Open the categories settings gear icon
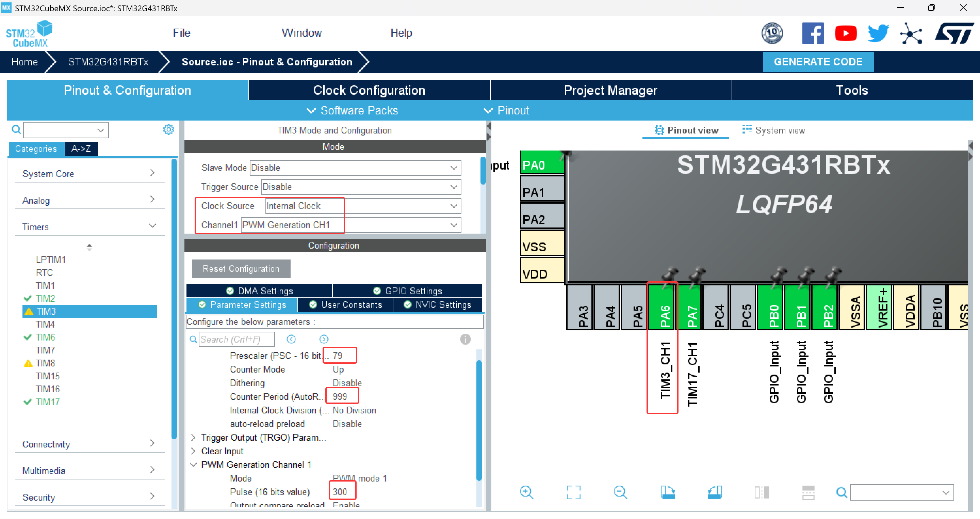Image resolution: width=980 pixels, height=519 pixels. coord(168,129)
